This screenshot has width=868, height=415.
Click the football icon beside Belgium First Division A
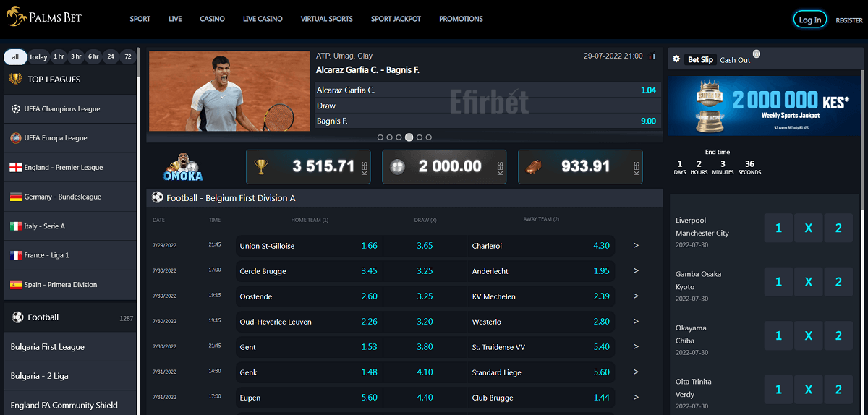coord(157,197)
